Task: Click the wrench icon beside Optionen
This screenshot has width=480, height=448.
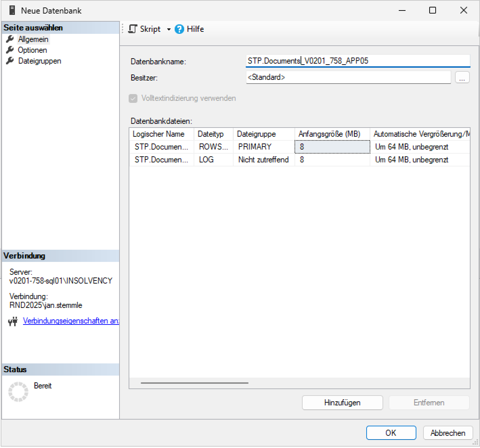Action: click(10, 50)
